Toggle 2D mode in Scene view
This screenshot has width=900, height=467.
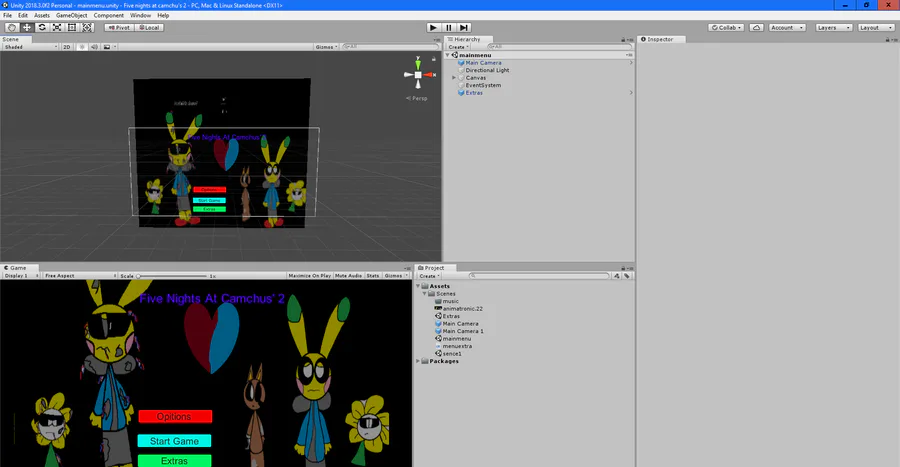pyautogui.click(x=67, y=47)
